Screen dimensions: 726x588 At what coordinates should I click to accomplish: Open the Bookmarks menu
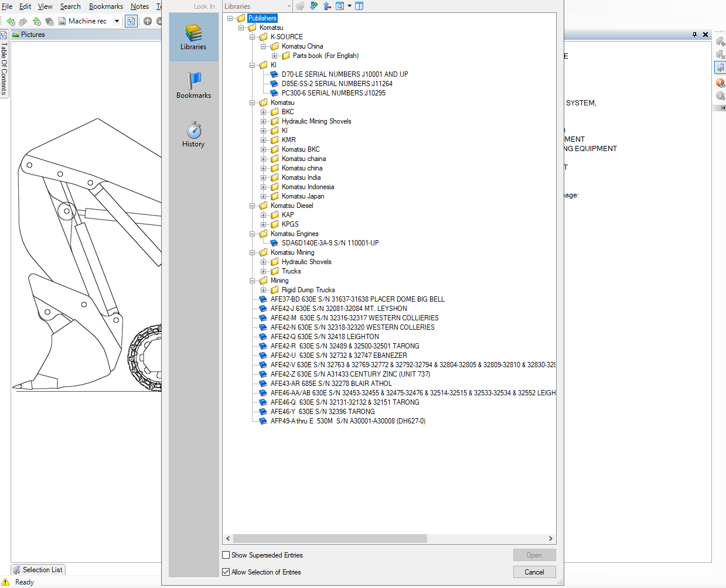click(106, 6)
